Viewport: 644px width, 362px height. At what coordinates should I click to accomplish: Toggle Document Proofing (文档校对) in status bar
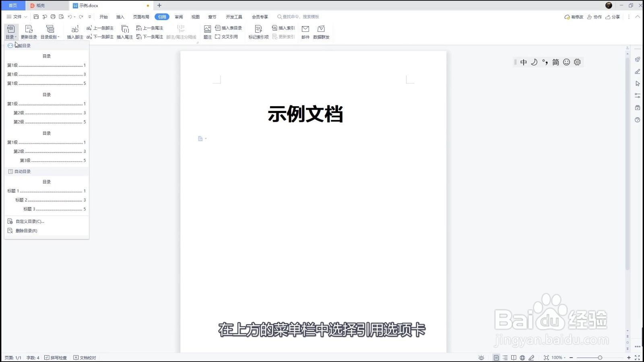click(85, 358)
